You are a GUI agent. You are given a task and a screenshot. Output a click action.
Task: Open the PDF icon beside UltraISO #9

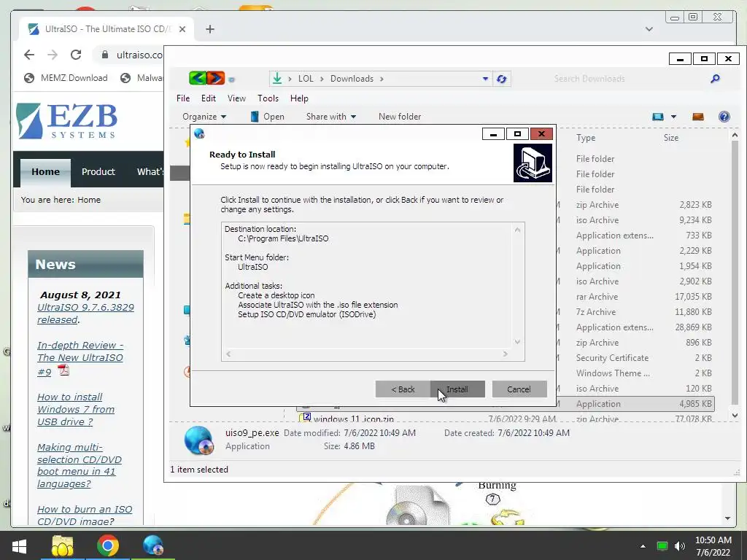click(x=63, y=370)
